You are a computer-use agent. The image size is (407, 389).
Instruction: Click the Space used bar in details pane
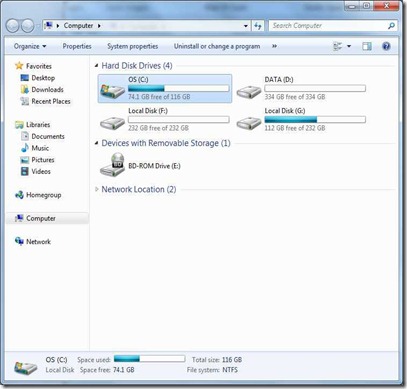(x=149, y=359)
